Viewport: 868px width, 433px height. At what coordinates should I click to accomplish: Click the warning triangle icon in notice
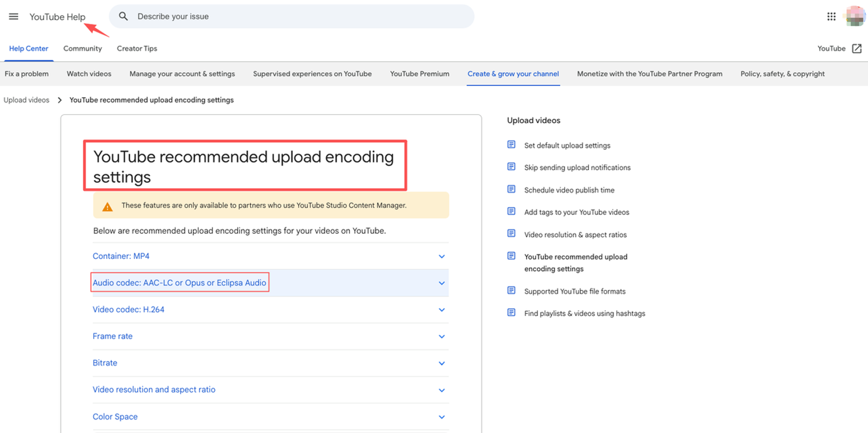[x=107, y=207]
